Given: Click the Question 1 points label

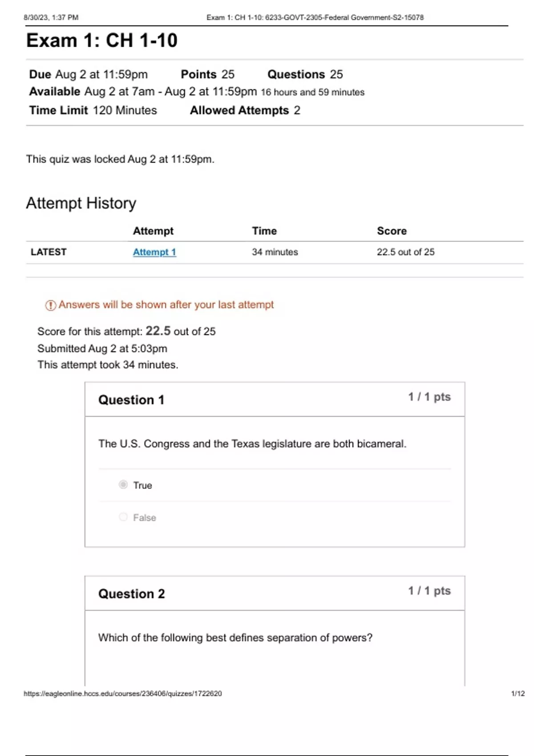Looking at the screenshot, I should (429, 397).
